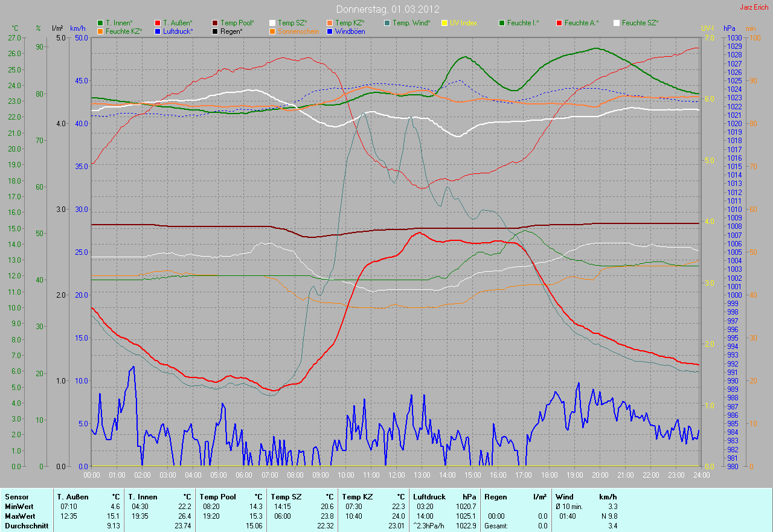Click the orange Temp KZ* legend swatch
Screen dimensions: 773x532
point(330,23)
